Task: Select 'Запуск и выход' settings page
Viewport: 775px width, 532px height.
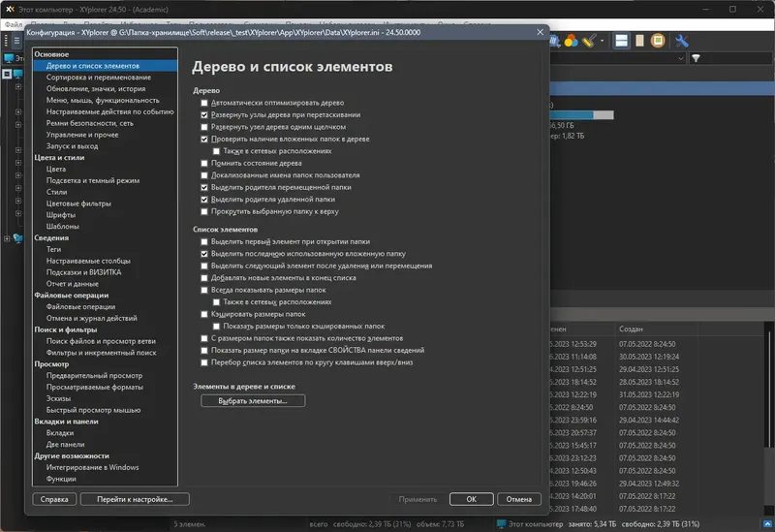Action: click(x=72, y=146)
